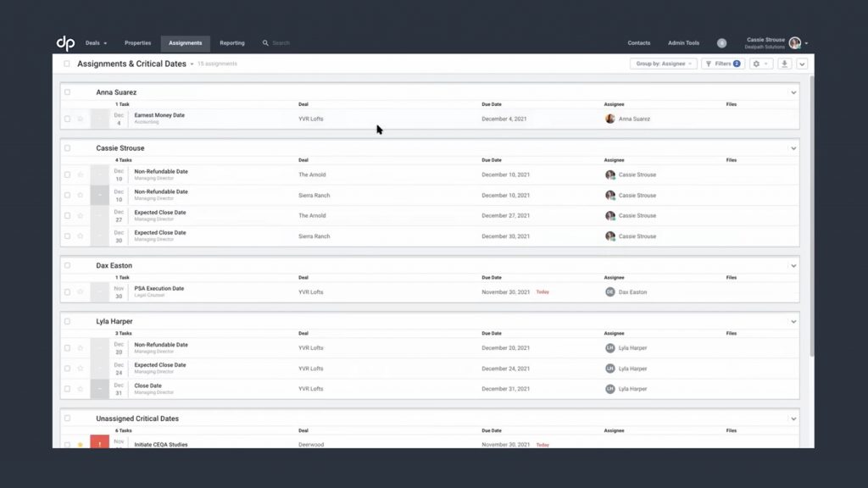Open Cassie Strouse account menu
The height and width of the screenshot is (488, 868).
[776, 43]
